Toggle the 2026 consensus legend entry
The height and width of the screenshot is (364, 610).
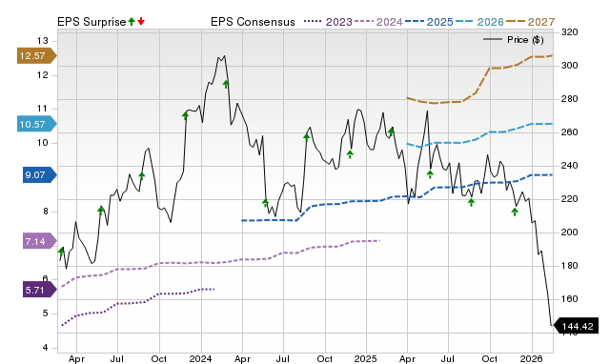click(479, 22)
